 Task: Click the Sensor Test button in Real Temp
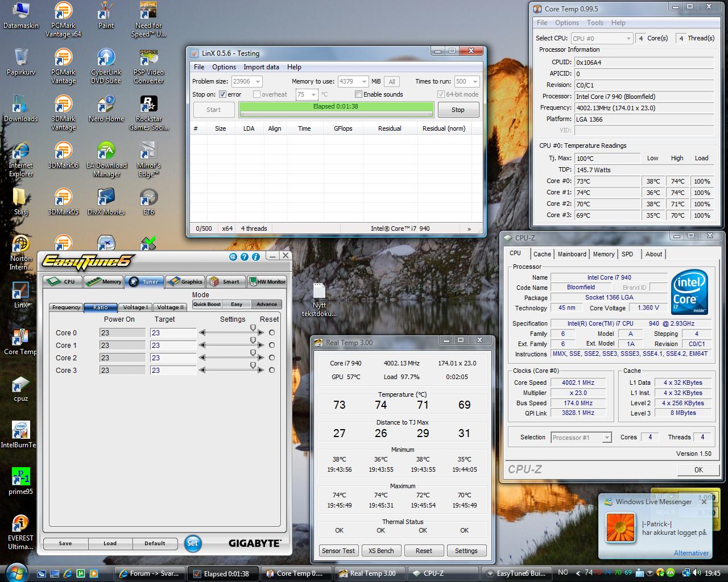coord(338,551)
